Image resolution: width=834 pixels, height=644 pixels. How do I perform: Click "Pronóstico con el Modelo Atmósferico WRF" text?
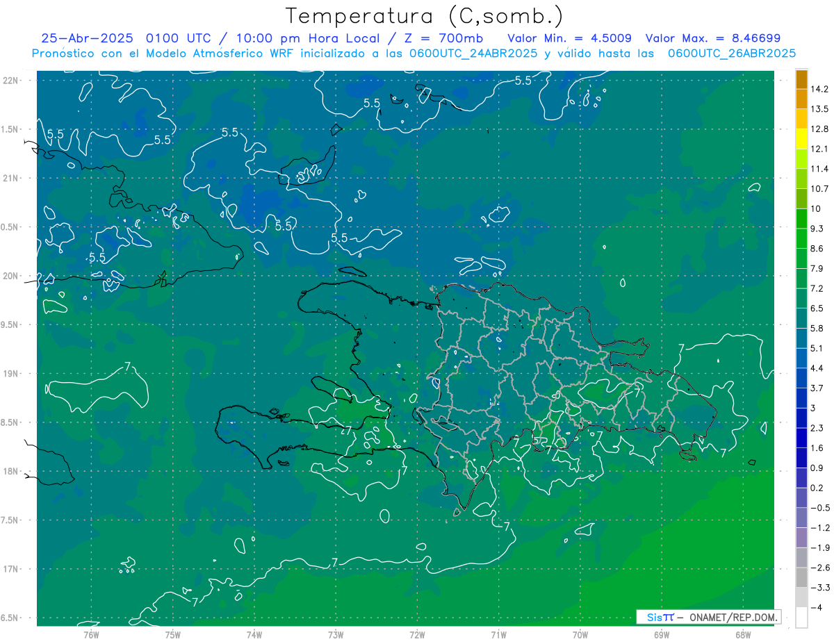[164, 53]
